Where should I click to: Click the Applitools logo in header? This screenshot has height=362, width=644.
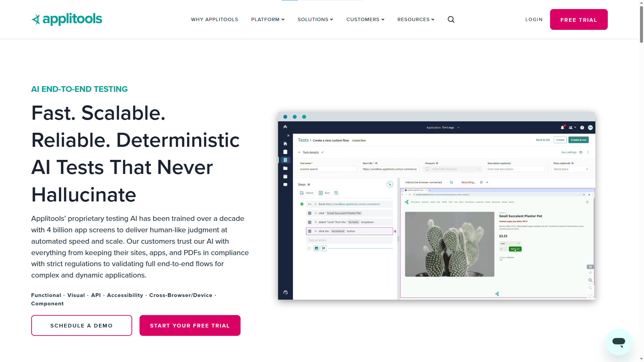(x=66, y=19)
